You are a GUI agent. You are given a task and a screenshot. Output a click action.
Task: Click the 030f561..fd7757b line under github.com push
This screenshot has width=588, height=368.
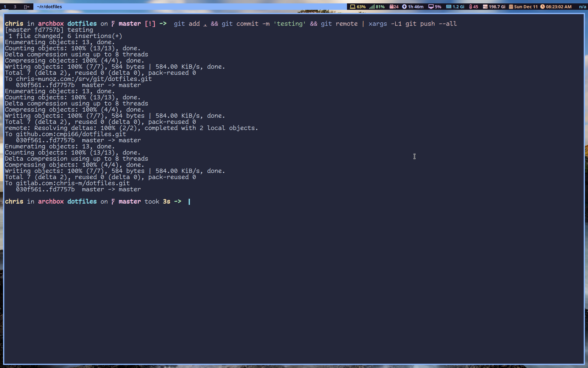[x=78, y=140]
